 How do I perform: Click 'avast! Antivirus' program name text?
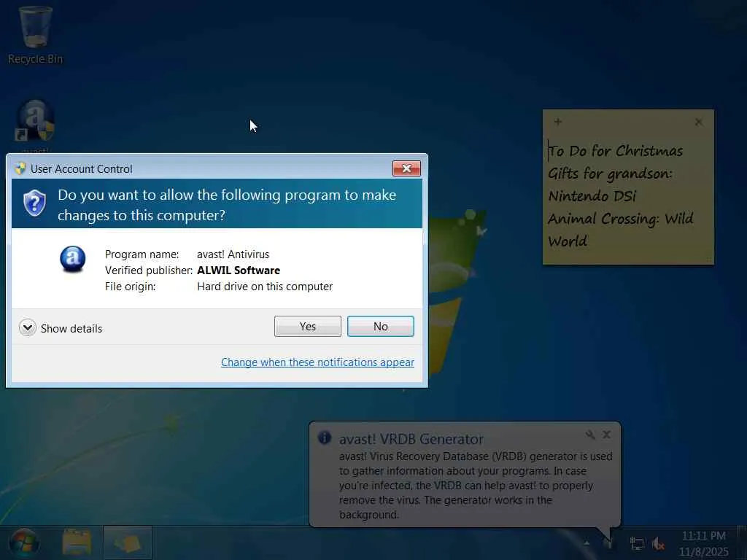coord(233,254)
